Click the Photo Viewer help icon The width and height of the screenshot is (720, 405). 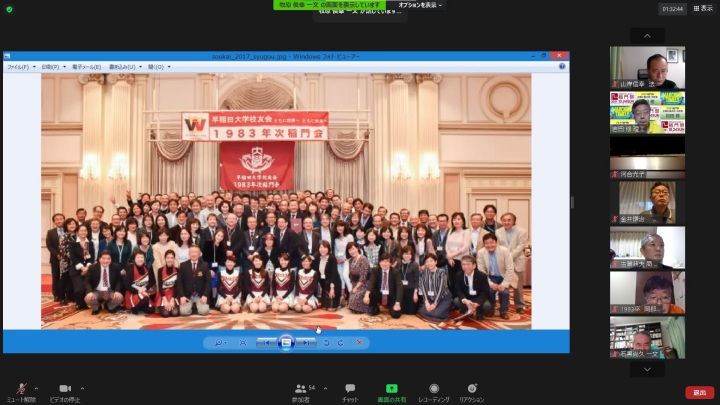coord(562,67)
